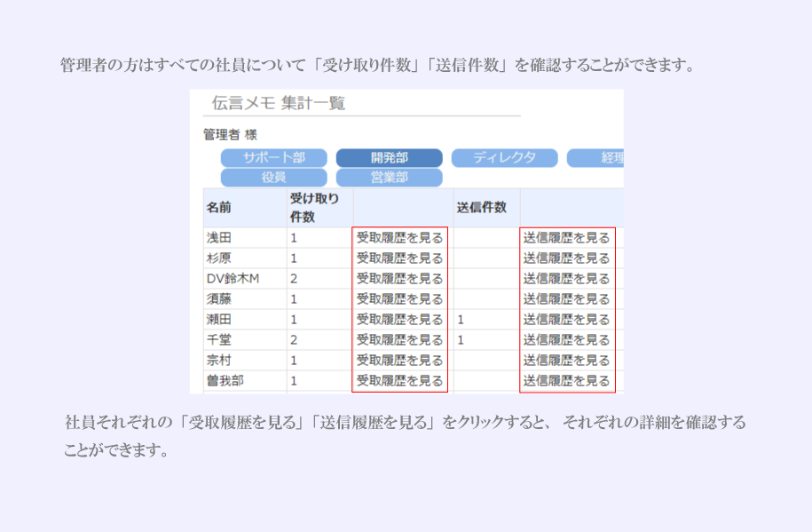Screen dimensions: 812x532
Task: Open 送信履歴を見る for 浅田
Action: pyautogui.click(x=566, y=238)
